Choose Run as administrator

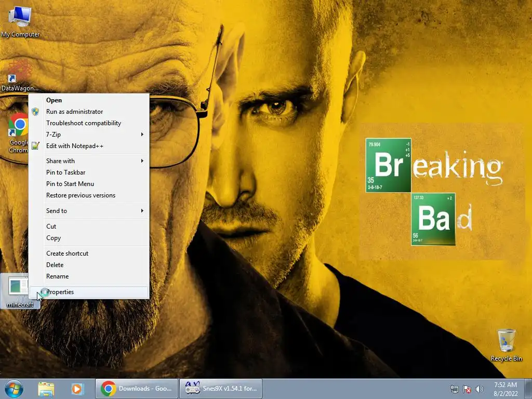pyautogui.click(x=89, y=112)
